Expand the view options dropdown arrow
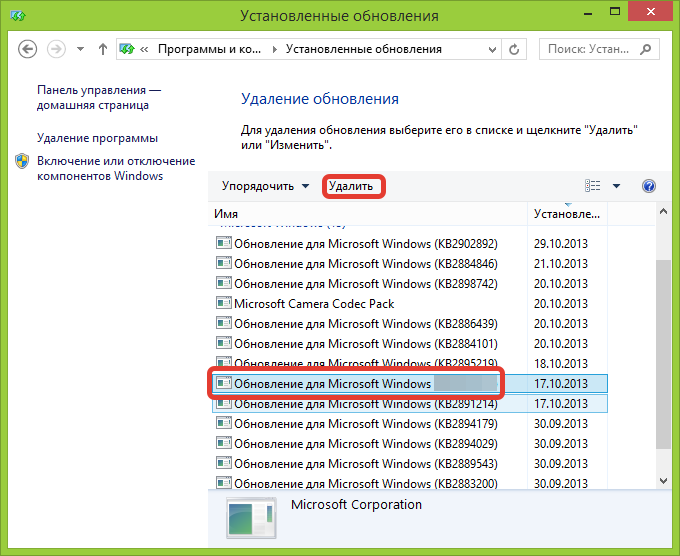The height and width of the screenshot is (556, 680). click(616, 186)
